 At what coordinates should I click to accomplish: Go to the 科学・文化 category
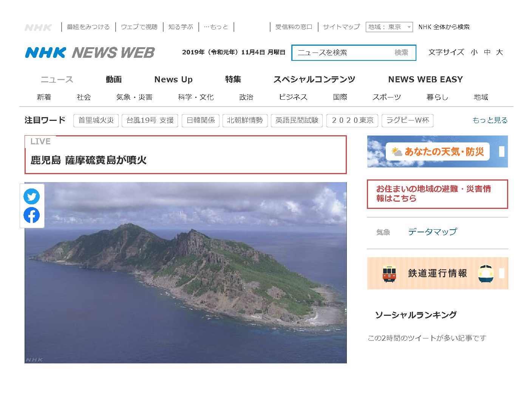coord(196,97)
